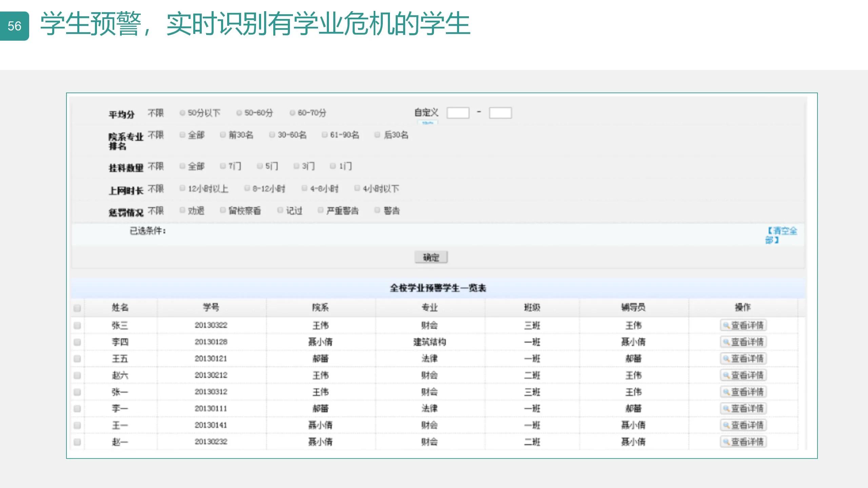The image size is (868, 488).
Task: Check the row checkbox for 张三
Action: click(x=77, y=325)
